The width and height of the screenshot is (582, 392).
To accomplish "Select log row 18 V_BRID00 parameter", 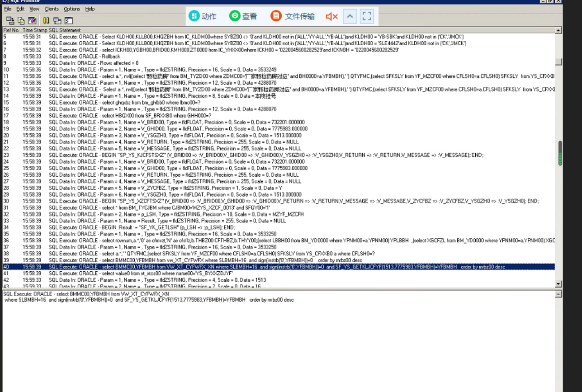I will pyautogui.click(x=279, y=122).
